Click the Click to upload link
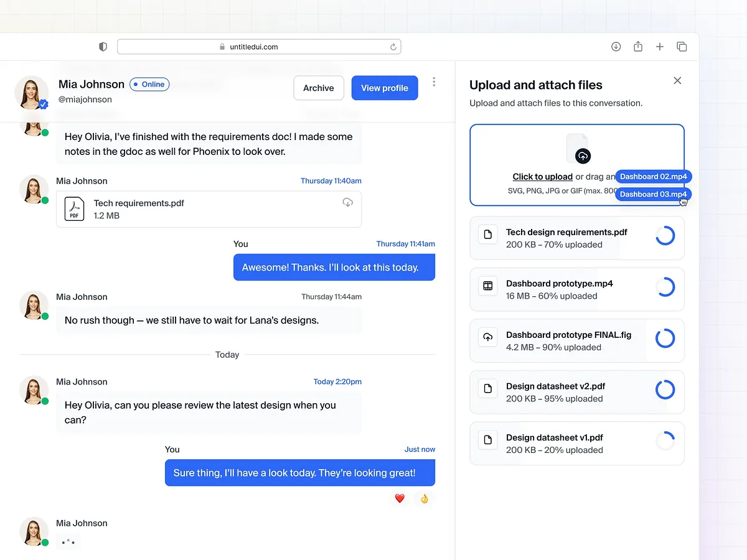 (x=543, y=177)
